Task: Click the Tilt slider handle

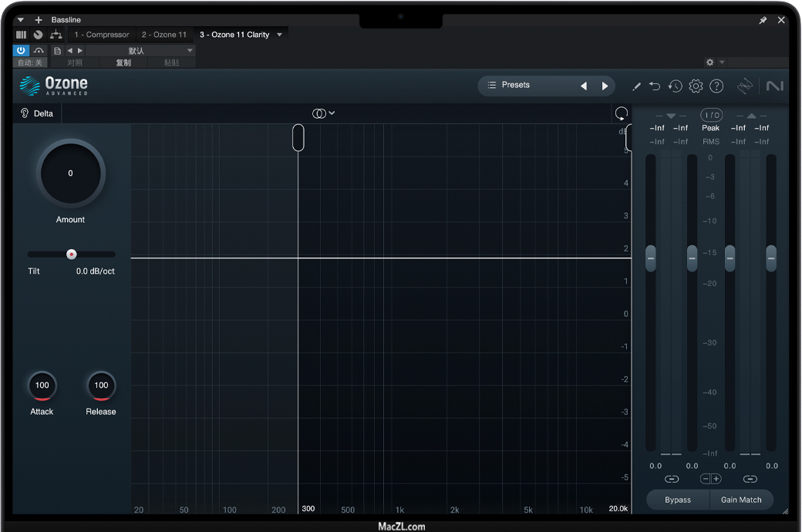Action: point(72,254)
